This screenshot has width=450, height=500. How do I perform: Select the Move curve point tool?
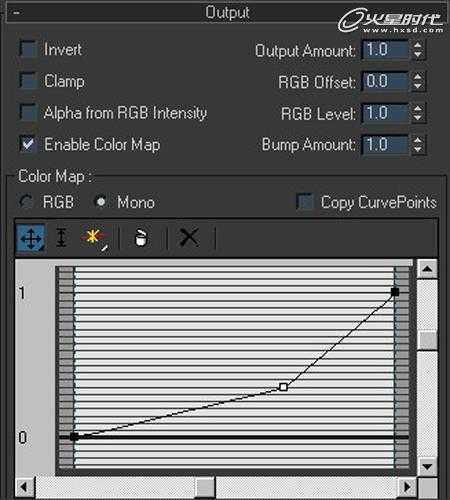click(x=31, y=238)
